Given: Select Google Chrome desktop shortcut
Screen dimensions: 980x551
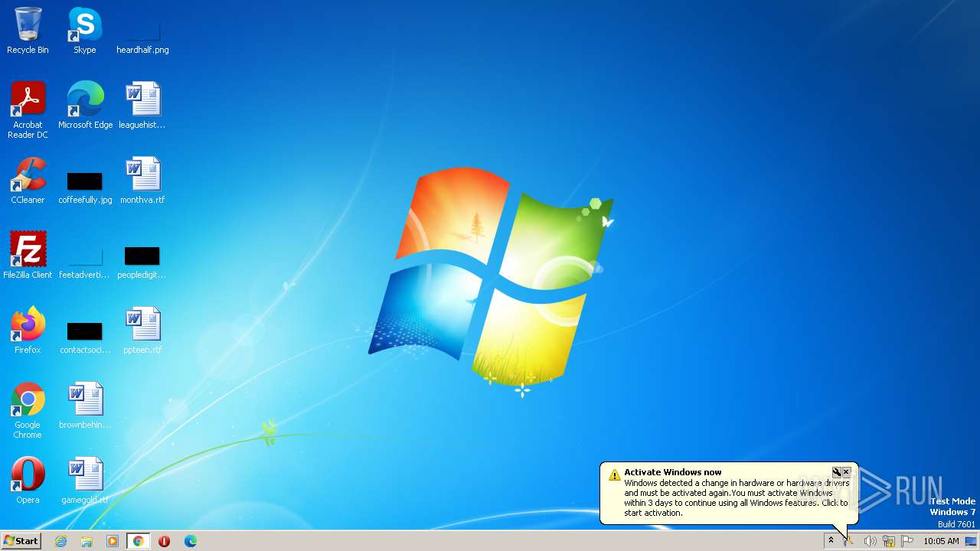Looking at the screenshot, I should [x=28, y=410].
